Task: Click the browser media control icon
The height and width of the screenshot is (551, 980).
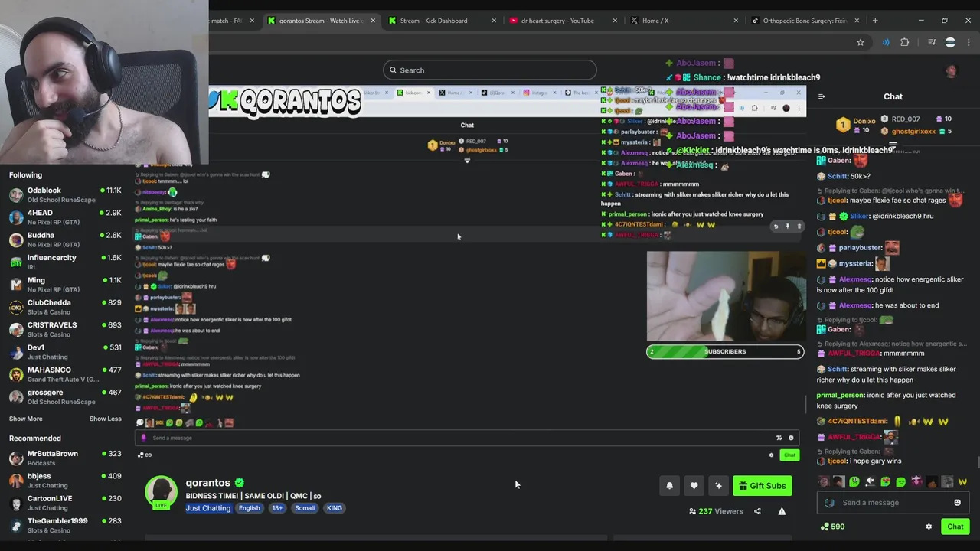Action: 932,42
